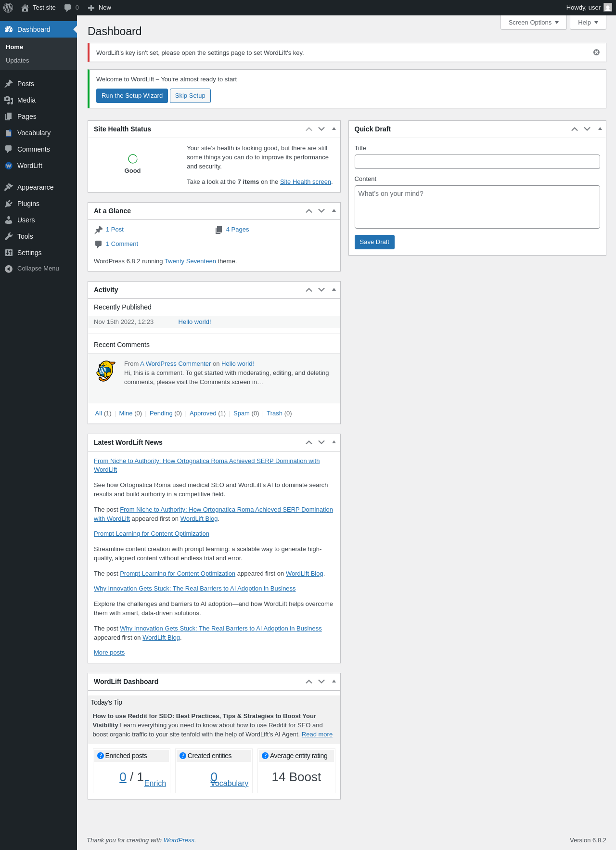The image size is (616, 850).
Task: Open the Updates submenu item
Action: click(17, 61)
